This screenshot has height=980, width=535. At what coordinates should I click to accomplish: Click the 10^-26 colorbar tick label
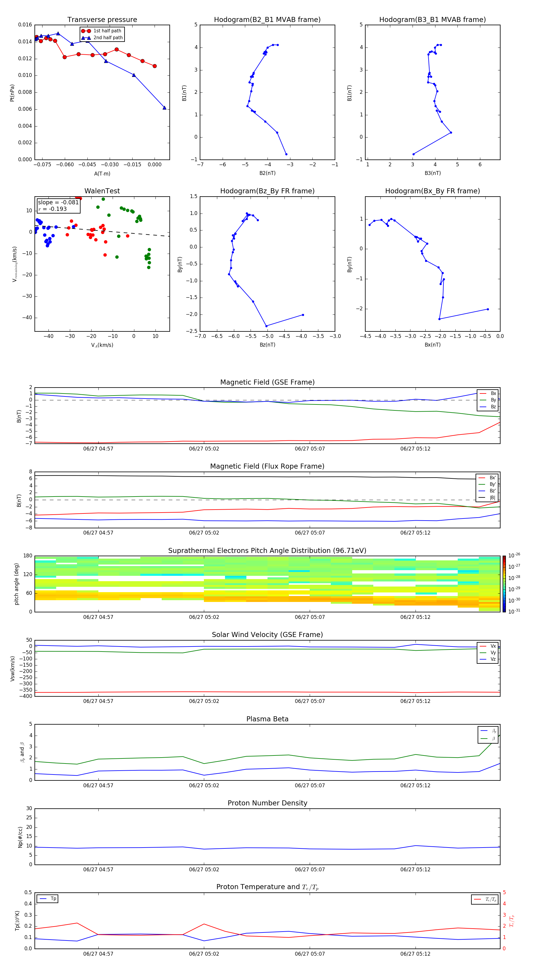(514, 555)
